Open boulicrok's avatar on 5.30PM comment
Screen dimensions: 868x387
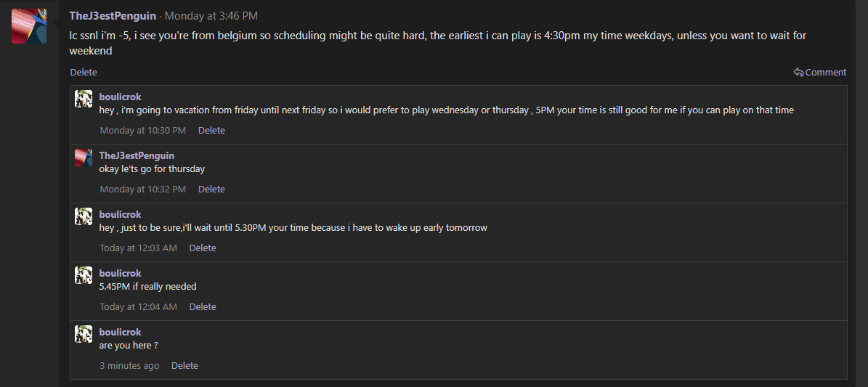click(x=84, y=216)
